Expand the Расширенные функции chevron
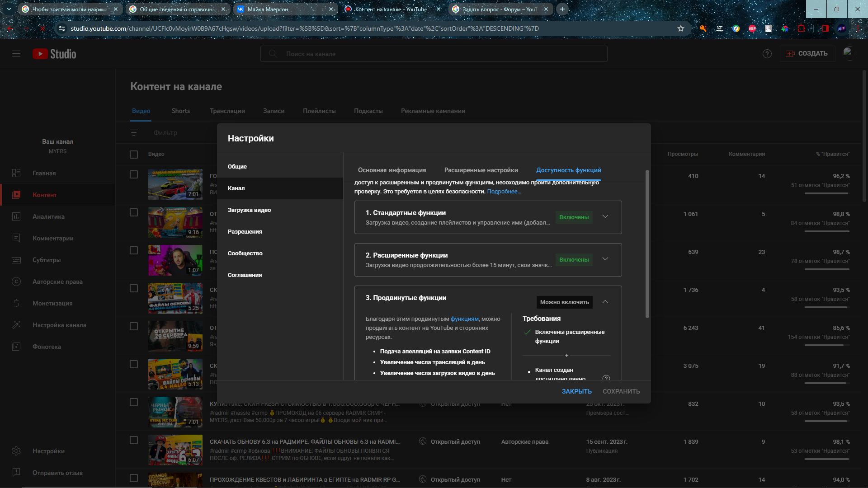This screenshot has height=488, width=868. (x=605, y=259)
